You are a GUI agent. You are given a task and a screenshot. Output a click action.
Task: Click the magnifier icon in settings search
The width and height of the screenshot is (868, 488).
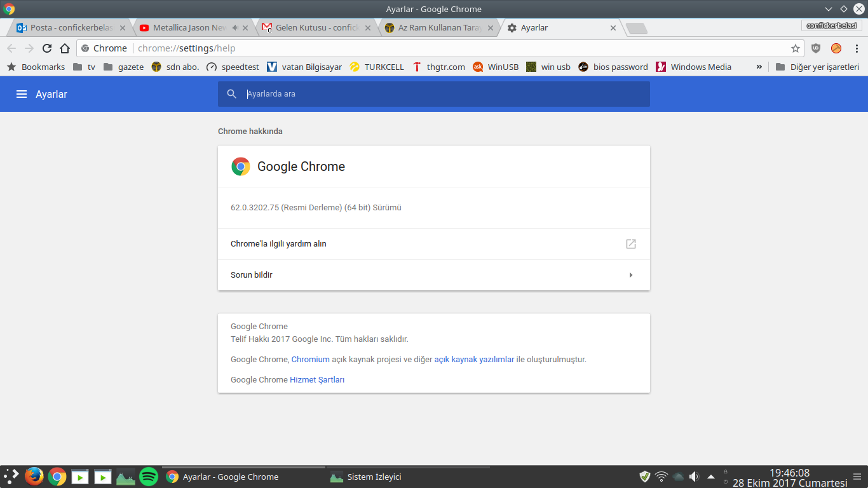(232, 94)
